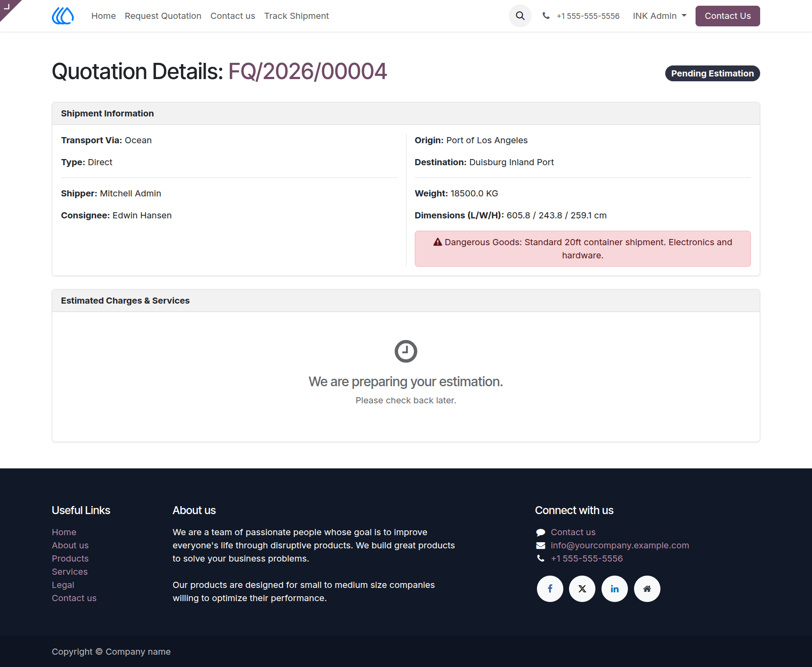812x667 pixels.
Task: Click the company logo in header
Action: 63,16
